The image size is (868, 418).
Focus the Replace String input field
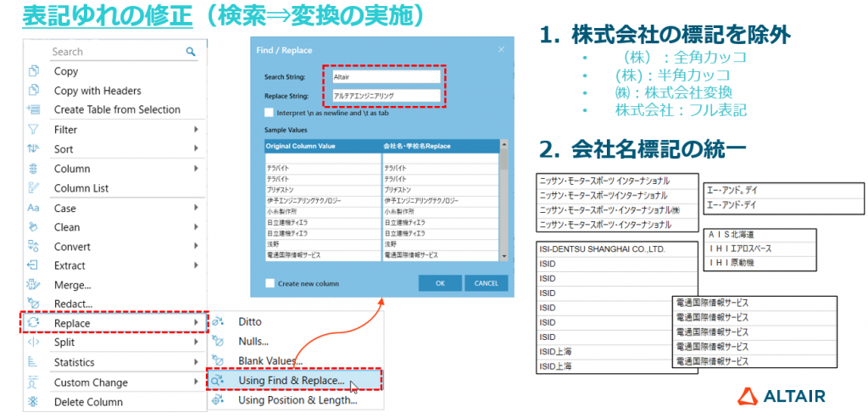coord(386,96)
